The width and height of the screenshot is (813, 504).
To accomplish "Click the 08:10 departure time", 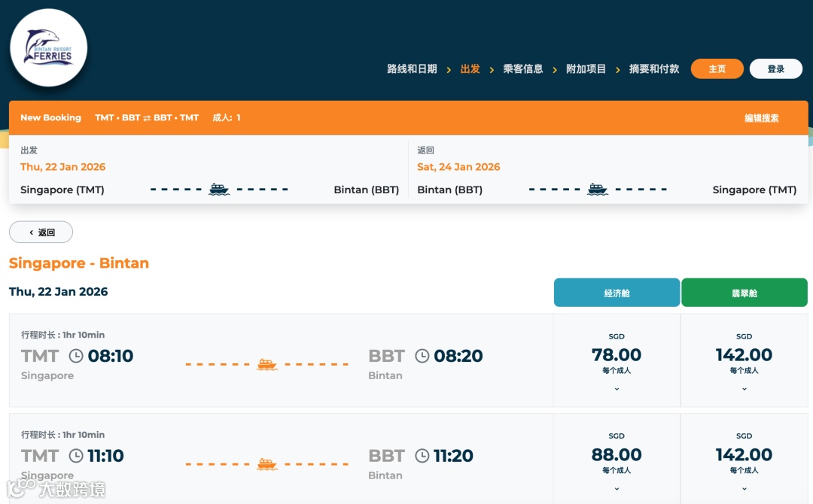I will [111, 356].
